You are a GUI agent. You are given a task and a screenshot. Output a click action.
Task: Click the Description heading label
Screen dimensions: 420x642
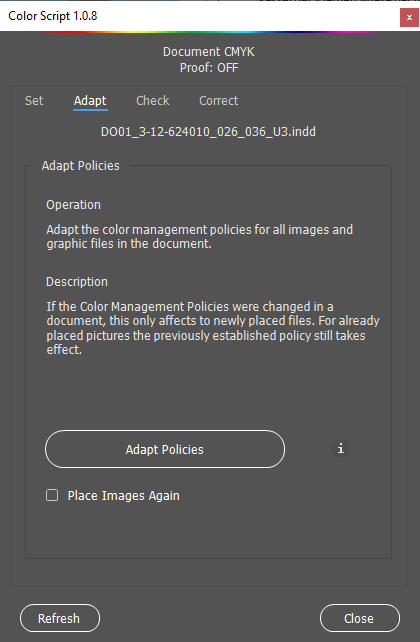click(77, 282)
